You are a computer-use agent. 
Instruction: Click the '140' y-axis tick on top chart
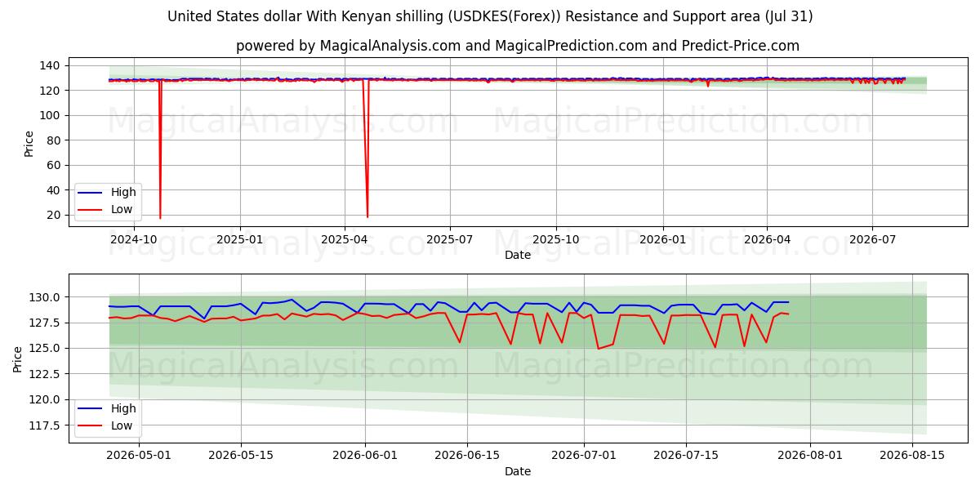point(51,65)
